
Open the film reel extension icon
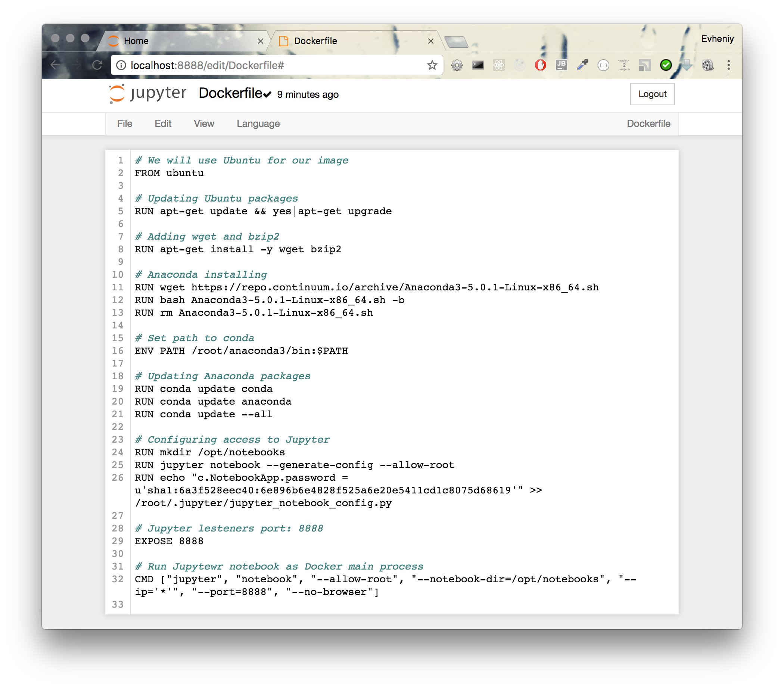tap(708, 65)
